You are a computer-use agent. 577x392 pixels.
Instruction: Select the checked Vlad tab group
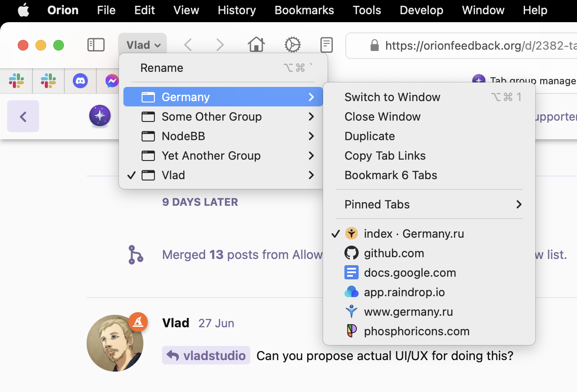tap(173, 175)
